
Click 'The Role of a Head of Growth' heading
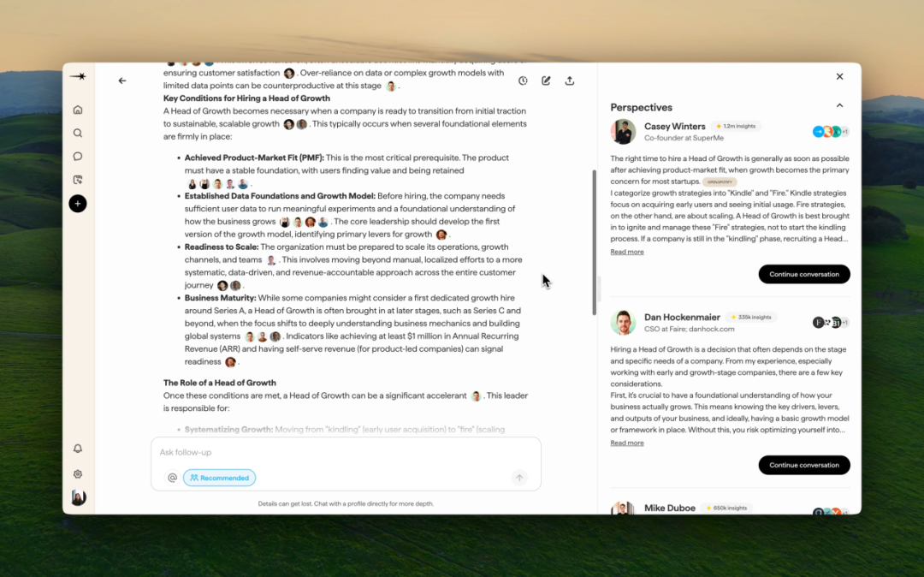point(220,383)
